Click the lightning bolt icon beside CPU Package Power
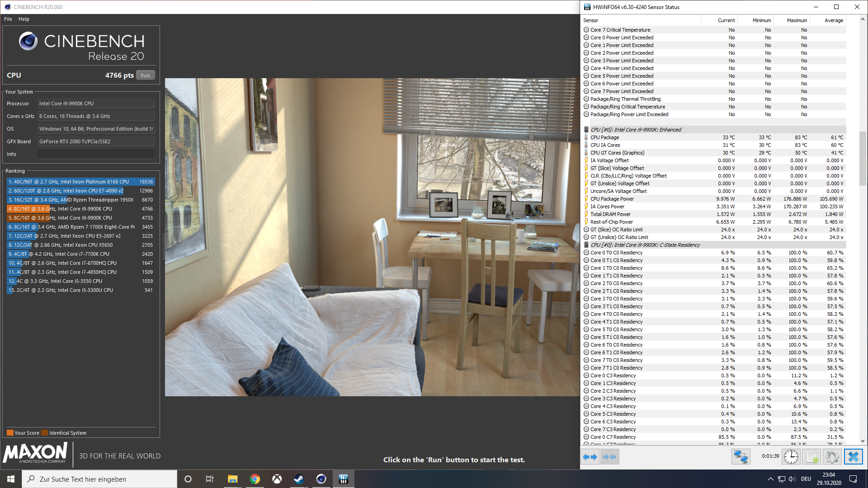This screenshot has width=868, height=488. pos(586,199)
